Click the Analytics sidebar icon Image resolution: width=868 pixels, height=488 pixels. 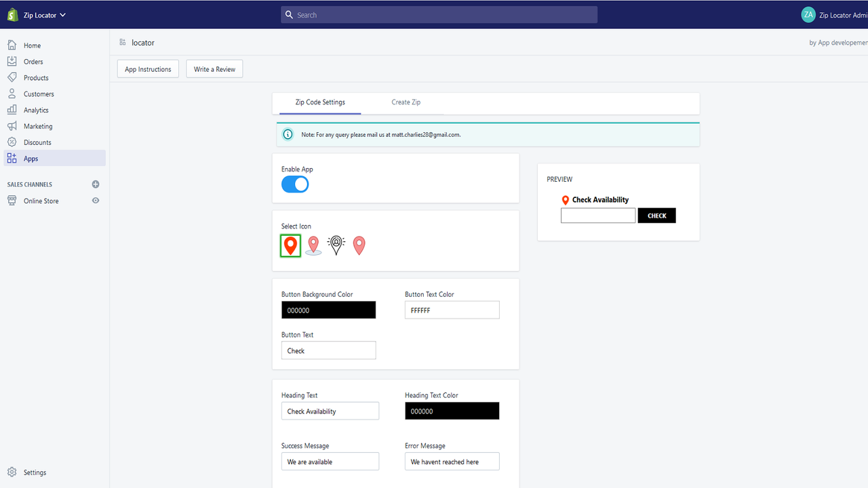click(x=12, y=110)
